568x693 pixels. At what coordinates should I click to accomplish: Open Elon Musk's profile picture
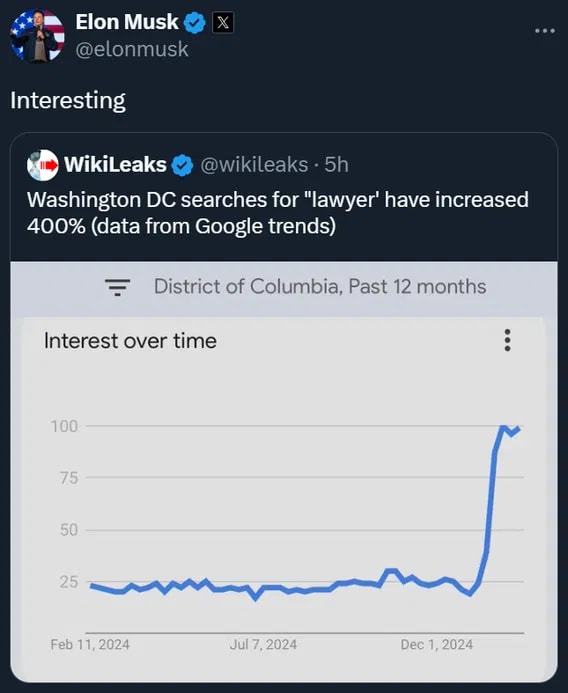click(x=37, y=35)
